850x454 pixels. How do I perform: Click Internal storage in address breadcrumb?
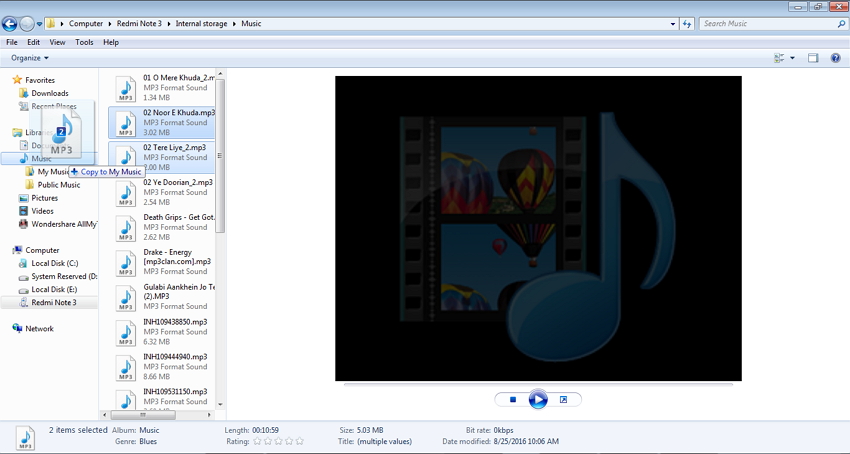(201, 24)
